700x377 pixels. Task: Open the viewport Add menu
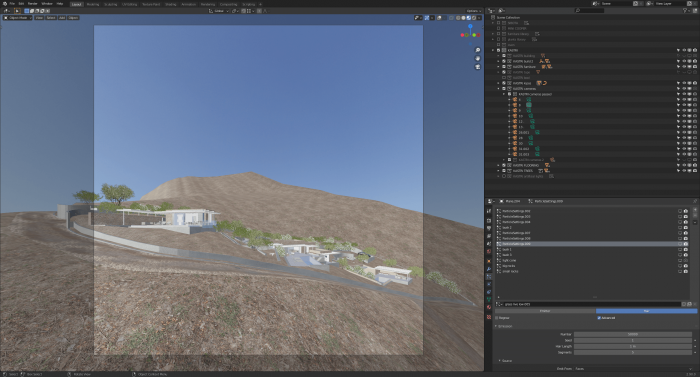click(x=62, y=18)
